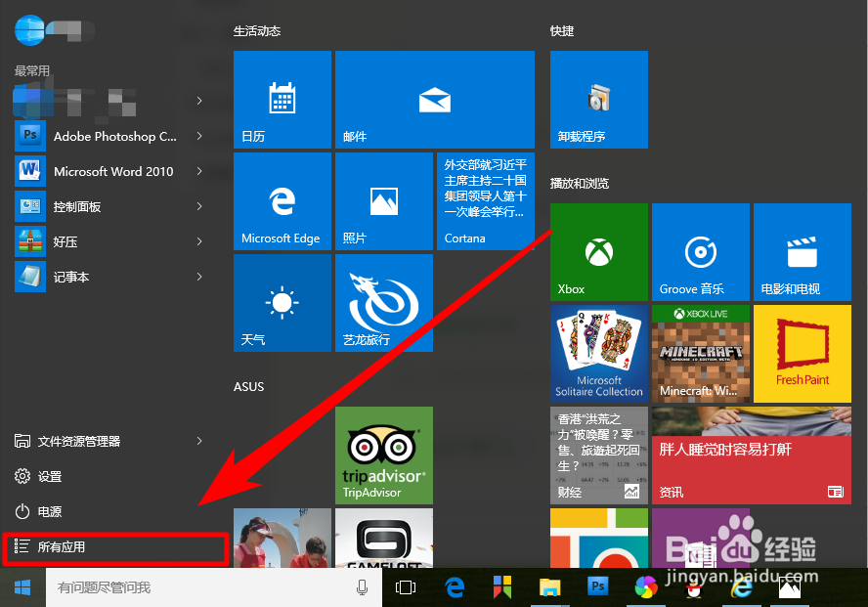Open the Xbox tile
The height and width of the screenshot is (607, 868).
[598, 251]
